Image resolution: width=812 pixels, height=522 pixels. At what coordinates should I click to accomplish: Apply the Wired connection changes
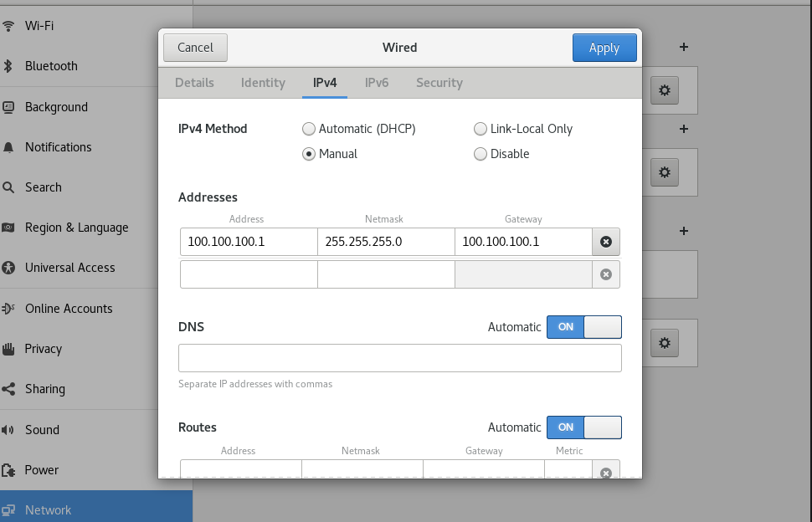tap(604, 48)
